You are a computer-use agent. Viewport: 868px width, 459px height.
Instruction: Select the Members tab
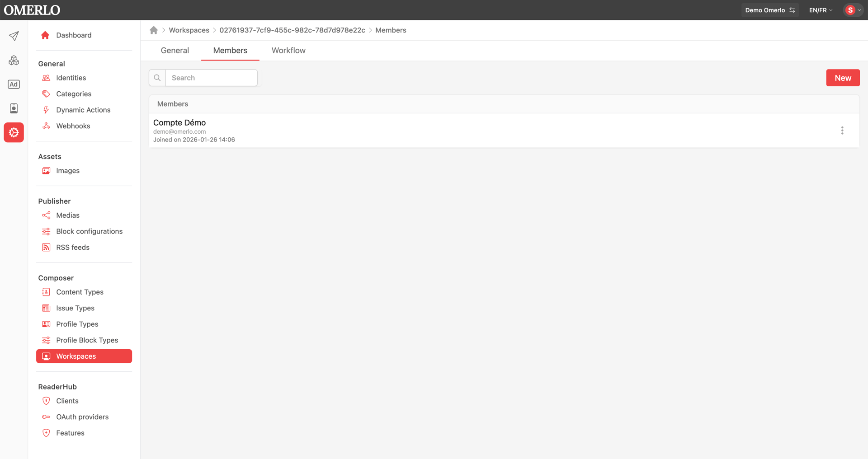click(230, 51)
